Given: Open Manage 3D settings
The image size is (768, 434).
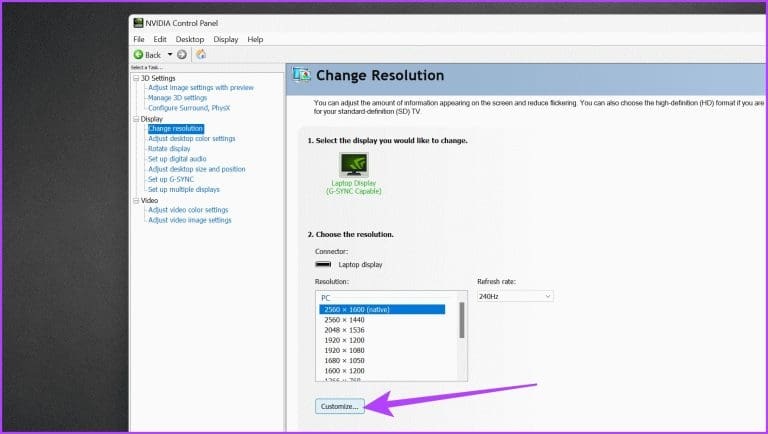Looking at the screenshot, I should pos(177,98).
